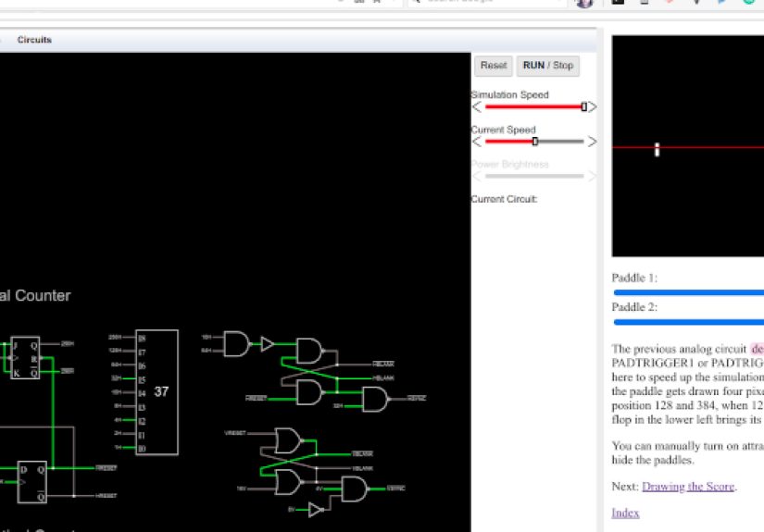
Task: Click the 'al Counter' section heading
Action: (35, 295)
